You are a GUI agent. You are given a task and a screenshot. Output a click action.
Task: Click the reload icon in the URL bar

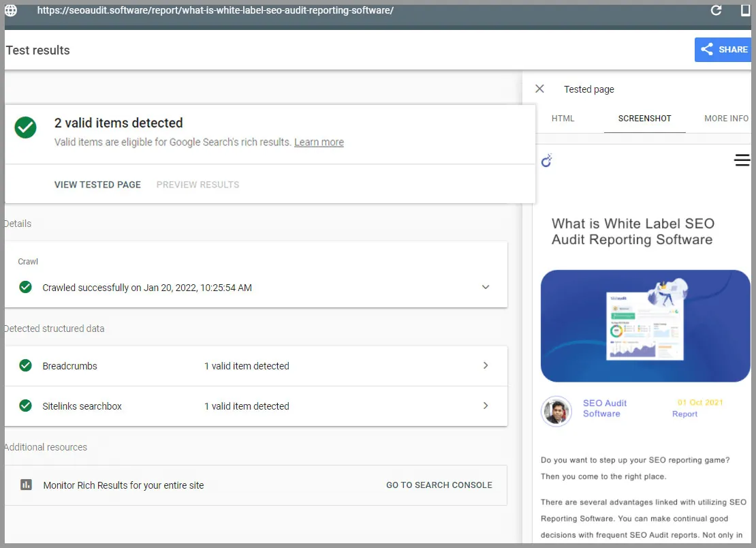point(716,10)
